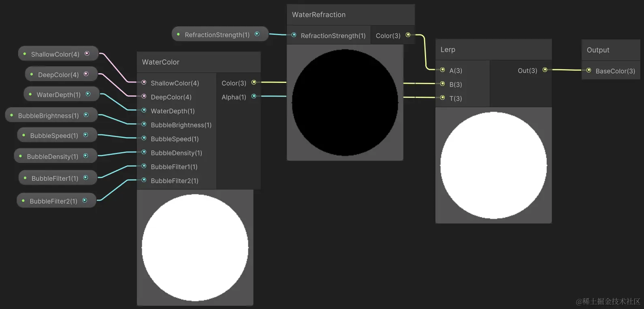The image size is (644, 309).
Task: Click WaterColor Alpha(1) output port
Action: click(254, 96)
